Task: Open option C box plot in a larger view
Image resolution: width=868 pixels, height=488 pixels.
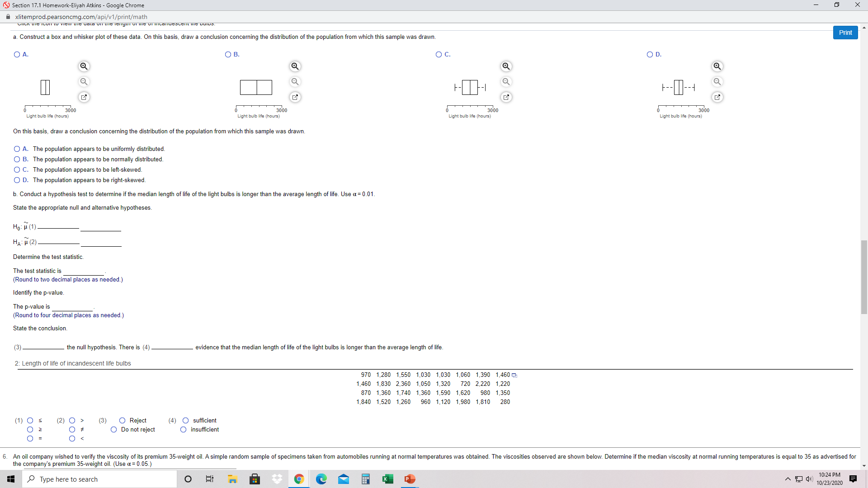Action: point(506,97)
